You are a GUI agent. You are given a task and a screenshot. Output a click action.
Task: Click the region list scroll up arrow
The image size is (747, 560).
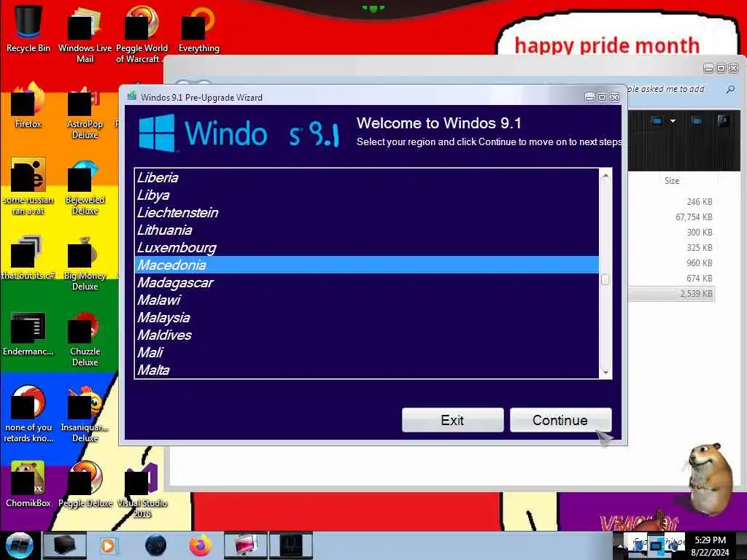point(605,176)
